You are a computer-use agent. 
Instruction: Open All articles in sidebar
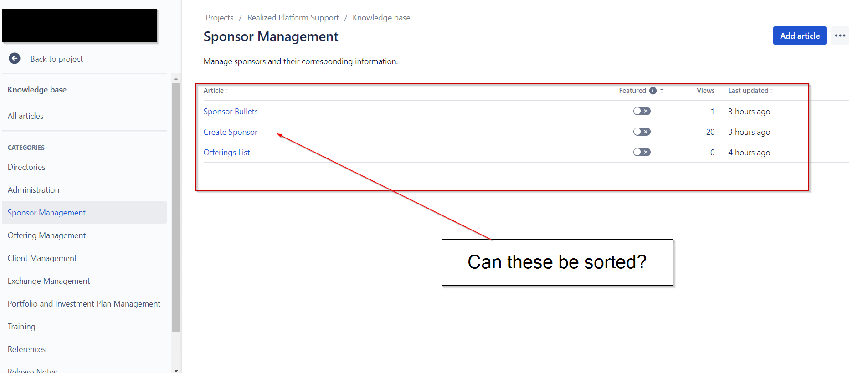[26, 116]
